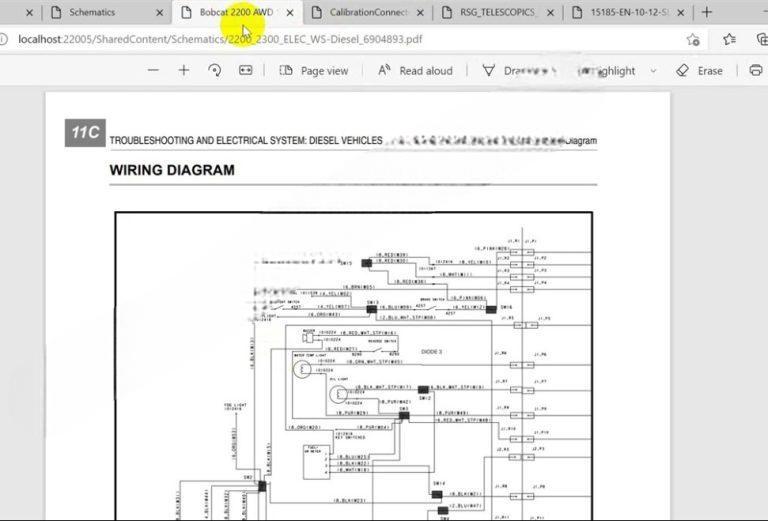Zoom out the PDF
The image size is (768, 521).
(x=153, y=71)
